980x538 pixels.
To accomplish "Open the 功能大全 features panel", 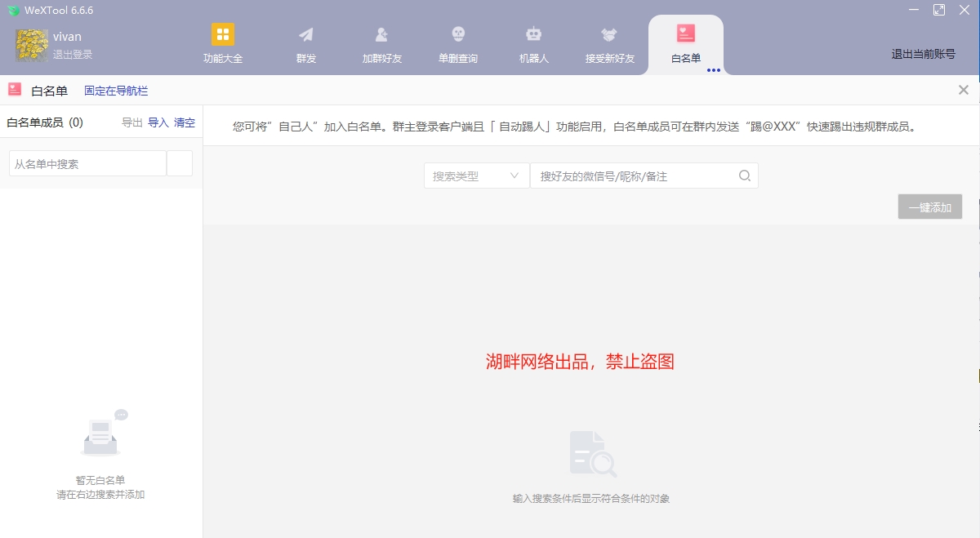I will click(x=222, y=45).
